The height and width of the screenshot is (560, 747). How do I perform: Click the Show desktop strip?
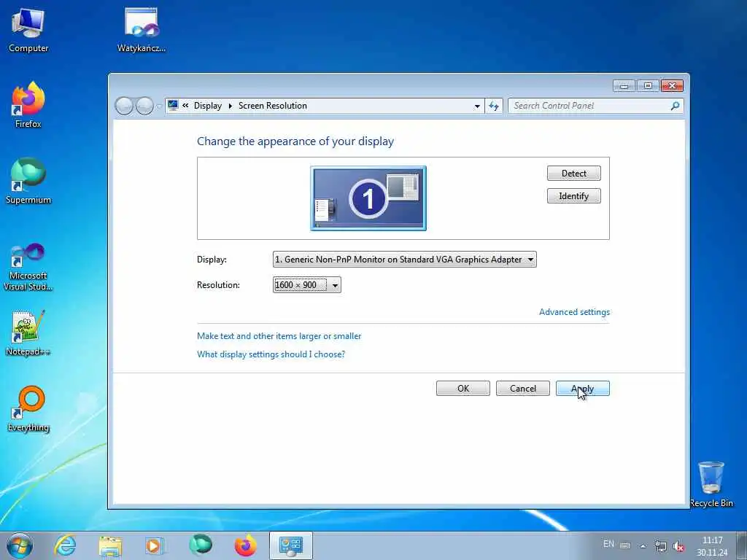(742, 545)
